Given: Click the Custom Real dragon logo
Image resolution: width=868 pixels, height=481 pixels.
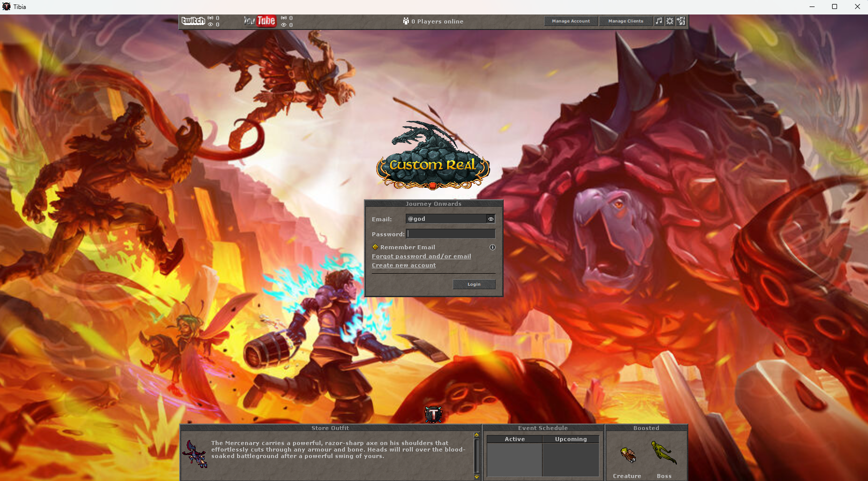Looking at the screenshot, I should tap(433, 156).
